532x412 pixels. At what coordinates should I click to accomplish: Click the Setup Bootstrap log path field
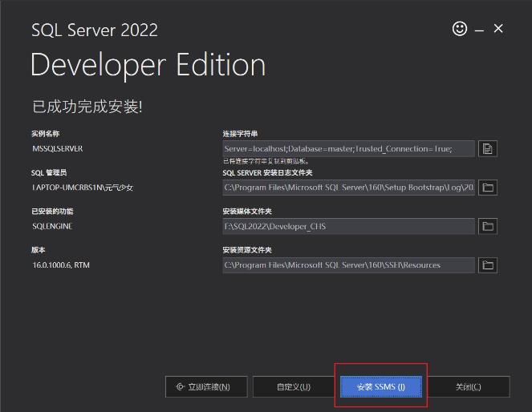[349, 188]
